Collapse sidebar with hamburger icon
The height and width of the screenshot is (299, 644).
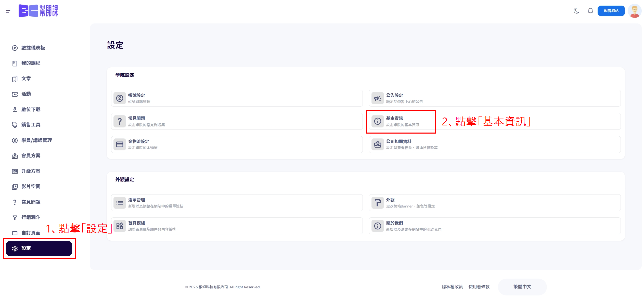[8, 11]
